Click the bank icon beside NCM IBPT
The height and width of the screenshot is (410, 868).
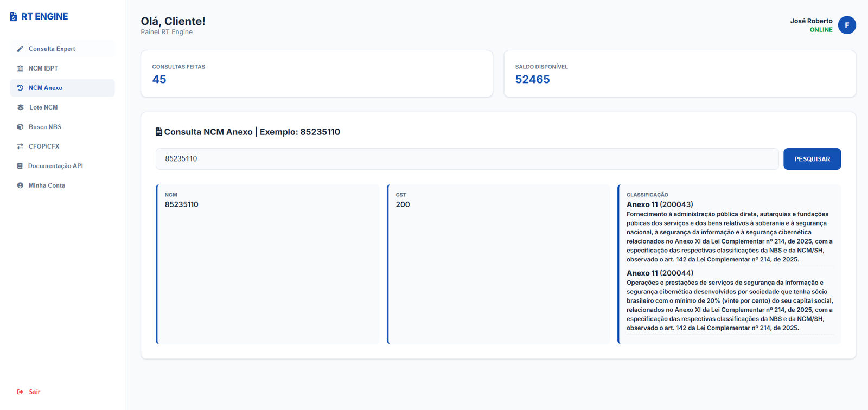click(20, 68)
